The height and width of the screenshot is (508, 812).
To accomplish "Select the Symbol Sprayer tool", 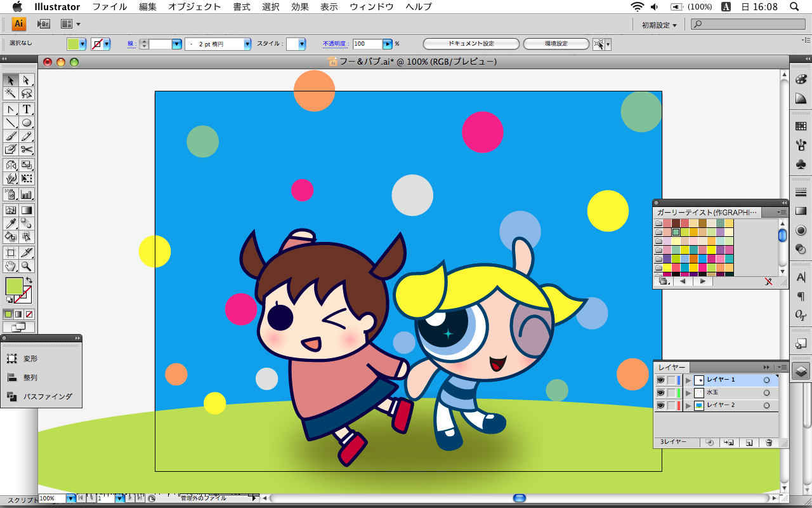I will click(x=11, y=194).
